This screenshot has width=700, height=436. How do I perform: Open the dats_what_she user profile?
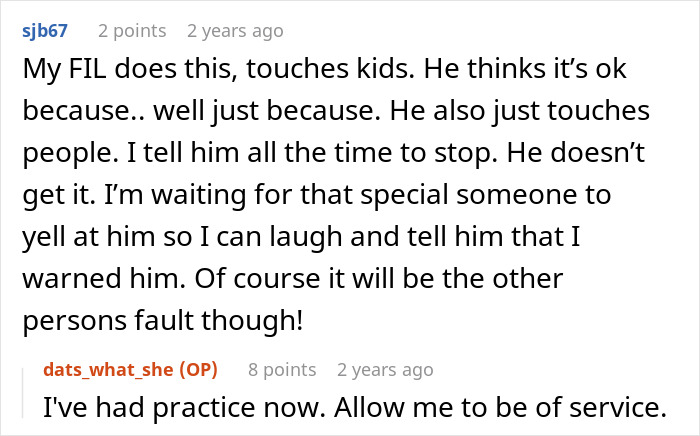[108, 370]
